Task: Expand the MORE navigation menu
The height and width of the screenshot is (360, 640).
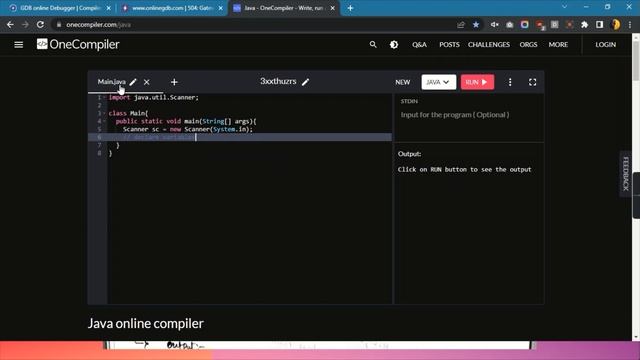Action: point(558,44)
